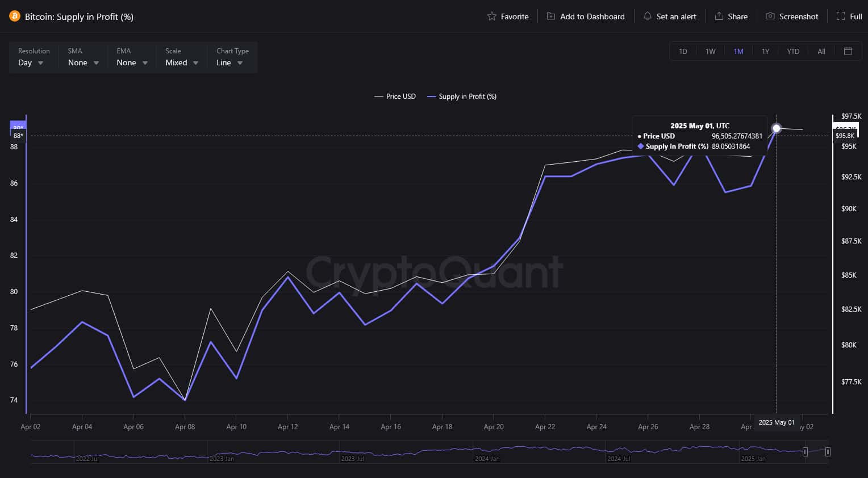The image size is (868, 478).
Task: Click the right handle of range slider
Action: 828,452
